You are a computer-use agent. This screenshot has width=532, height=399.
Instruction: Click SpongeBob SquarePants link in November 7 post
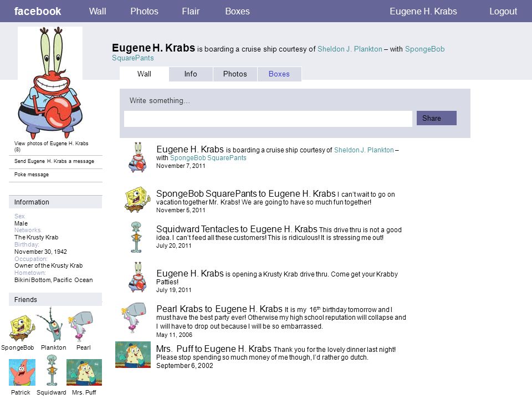[208, 158]
